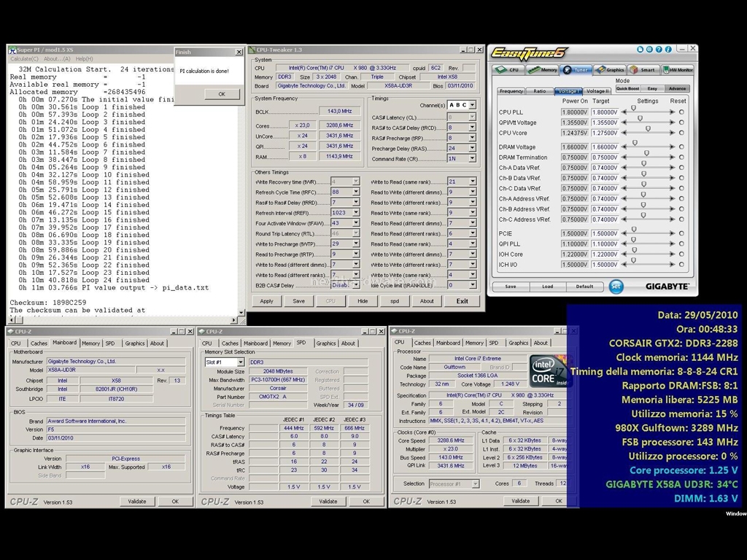747x560 pixels.
Task: Increase QPI/Vtt Voltage with right arrow
Action: click(x=672, y=122)
